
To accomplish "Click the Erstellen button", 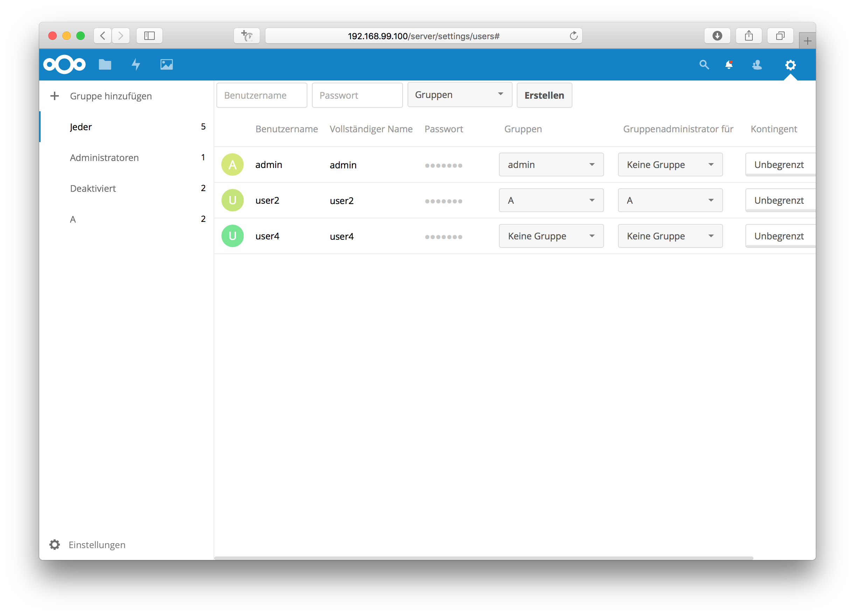I will tap(544, 95).
